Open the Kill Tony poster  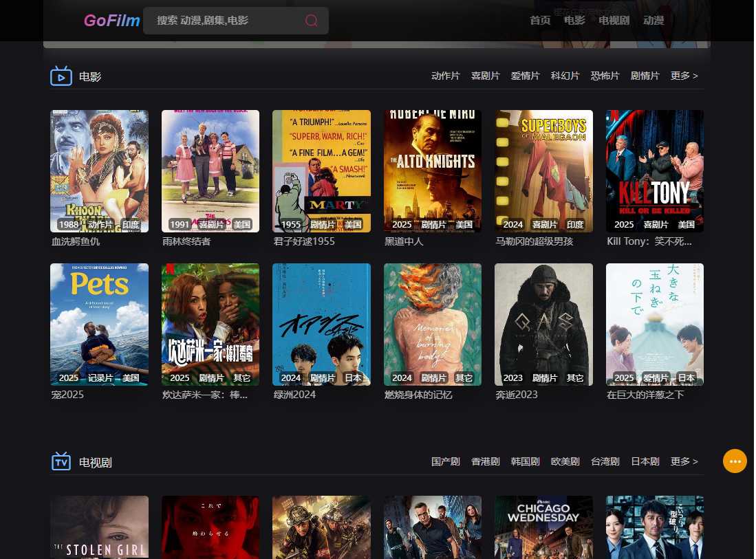tap(654, 171)
